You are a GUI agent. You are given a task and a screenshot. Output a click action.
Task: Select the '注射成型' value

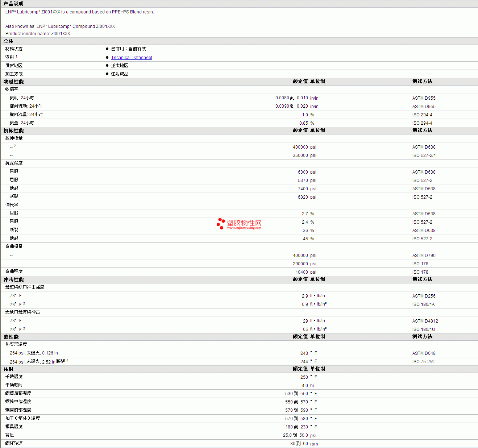pos(120,74)
